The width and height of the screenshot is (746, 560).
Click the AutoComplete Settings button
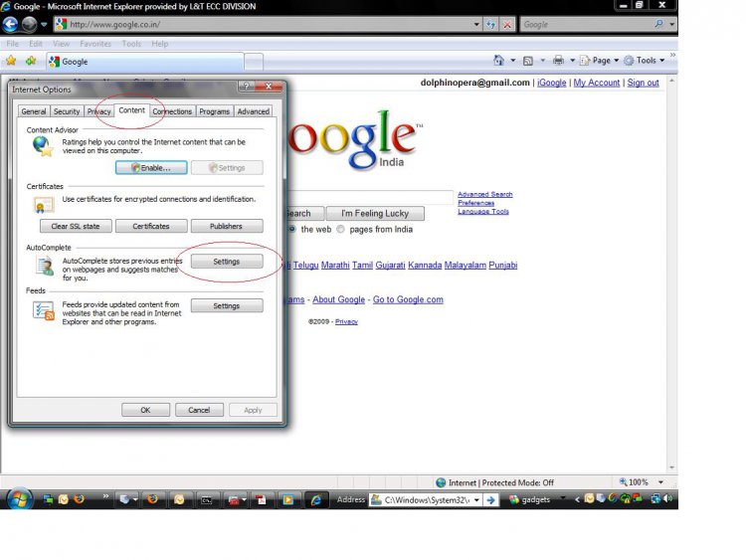tap(226, 262)
